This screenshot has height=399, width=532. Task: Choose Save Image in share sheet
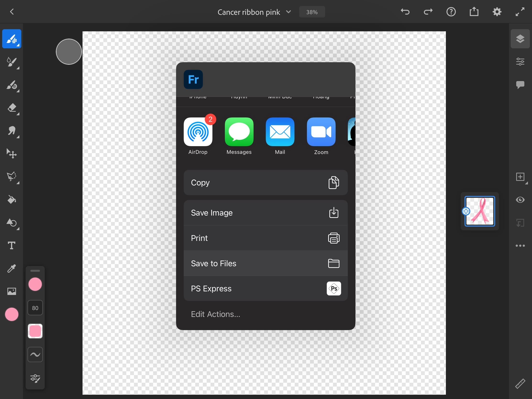click(x=266, y=213)
